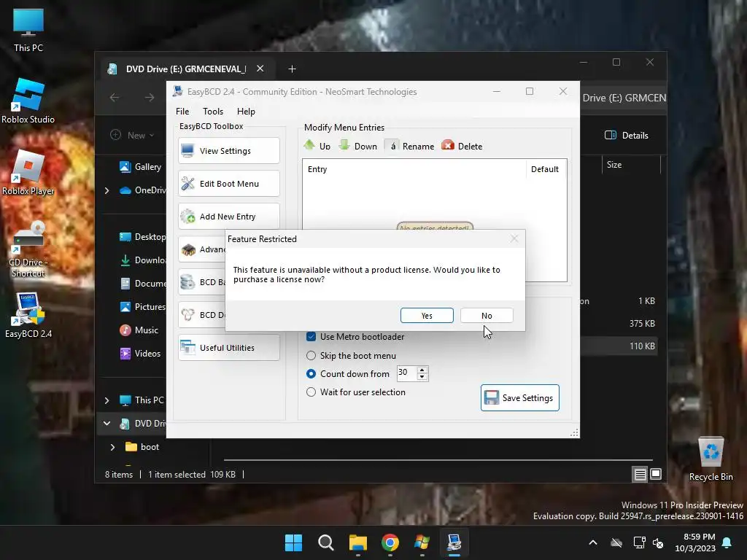Switch Explorer to details view layout
The width and height of the screenshot is (747, 560).
640,474
